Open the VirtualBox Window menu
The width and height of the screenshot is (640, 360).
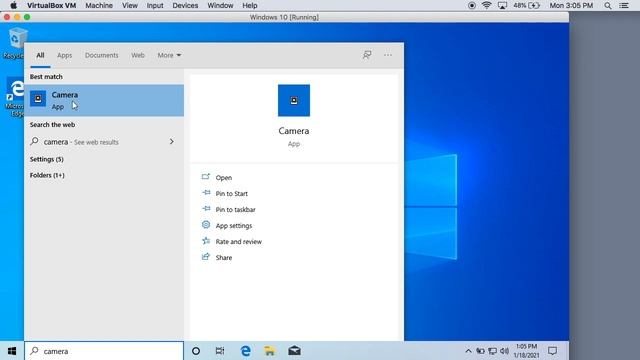220,5
